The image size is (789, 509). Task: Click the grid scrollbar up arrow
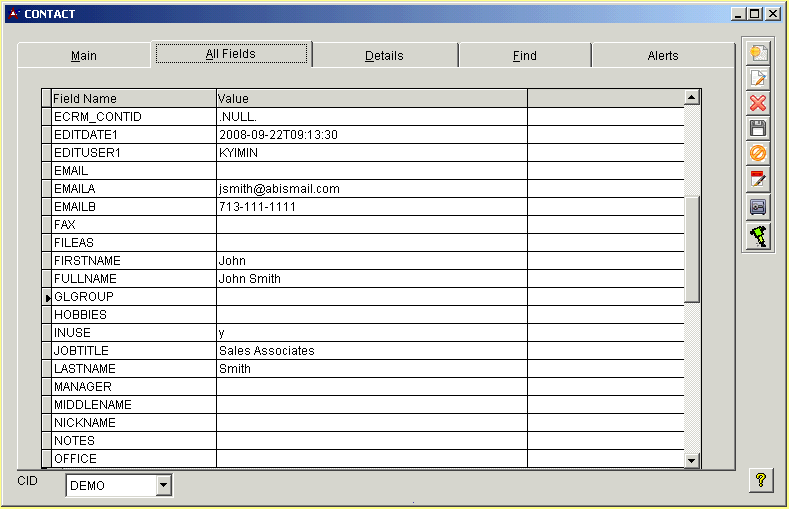691,97
